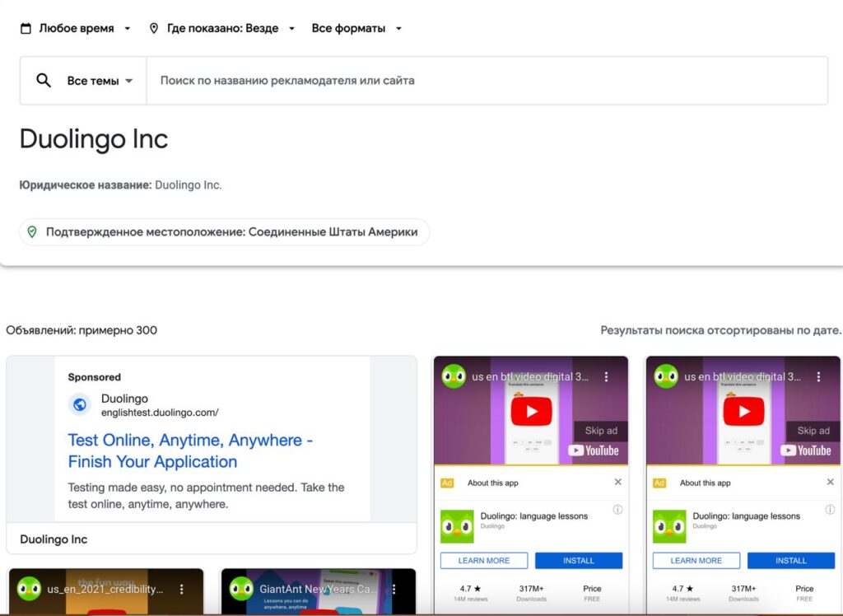Open the 'us_en_2021_credibility' video thumbnail
Image resolution: width=843 pixels, height=616 pixels.
click(x=106, y=592)
